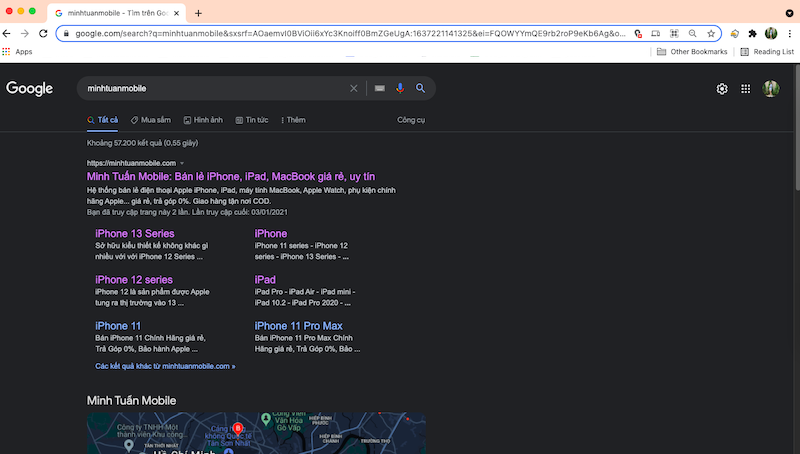Open the iPhone 12 series sitelink
The image size is (800, 454).
(134, 280)
